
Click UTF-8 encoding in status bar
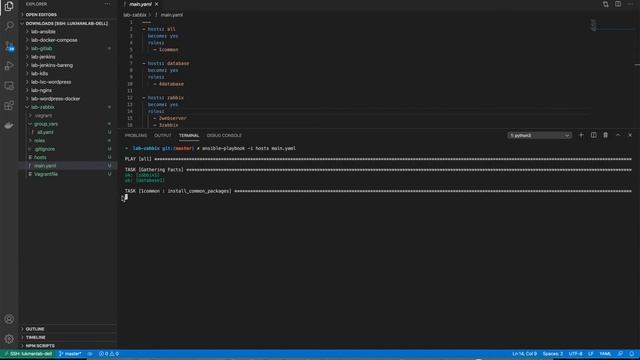pos(576,354)
